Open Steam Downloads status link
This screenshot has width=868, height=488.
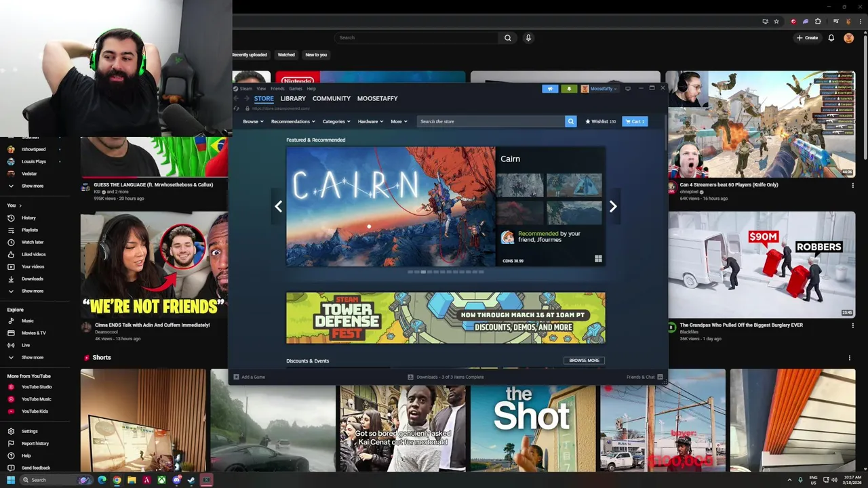(446, 377)
